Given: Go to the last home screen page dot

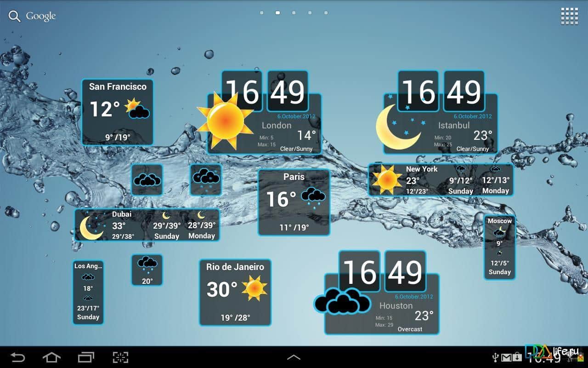Looking at the screenshot, I should click(x=326, y=13).
